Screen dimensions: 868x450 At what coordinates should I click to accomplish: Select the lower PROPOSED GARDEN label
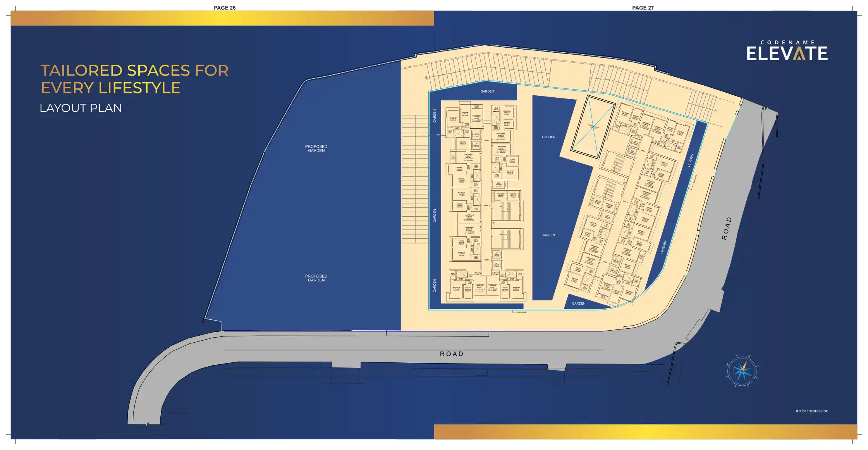pyautogui.click(x=316, y=278)
